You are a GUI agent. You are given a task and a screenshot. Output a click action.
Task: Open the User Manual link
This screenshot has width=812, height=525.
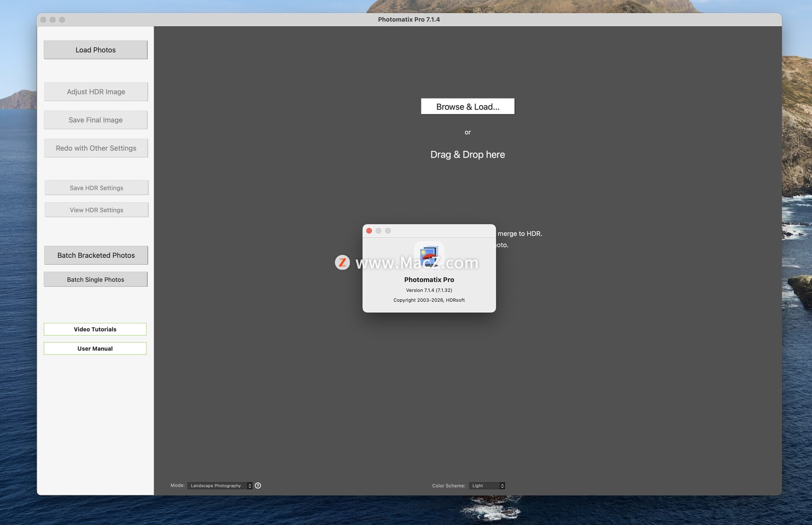pyautogui.click(x=95, y=349)
